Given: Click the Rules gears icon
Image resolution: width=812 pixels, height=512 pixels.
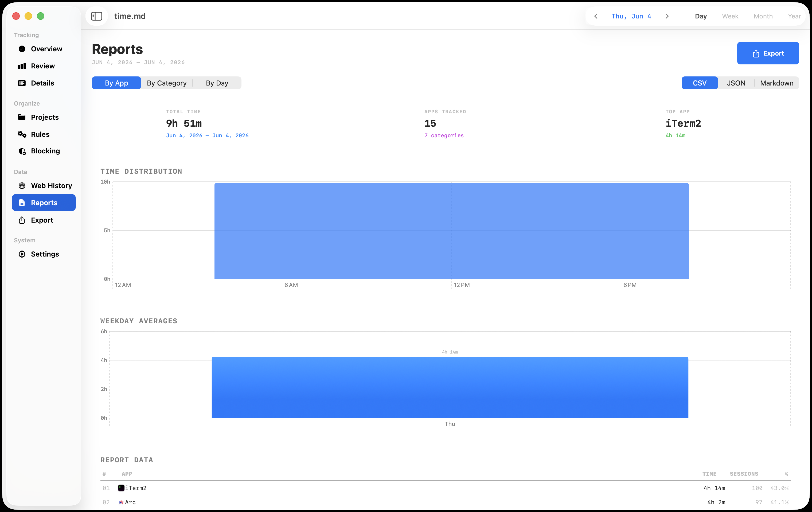Looking at the screenshot, I should pyautogui.click(x=22, y=134).
